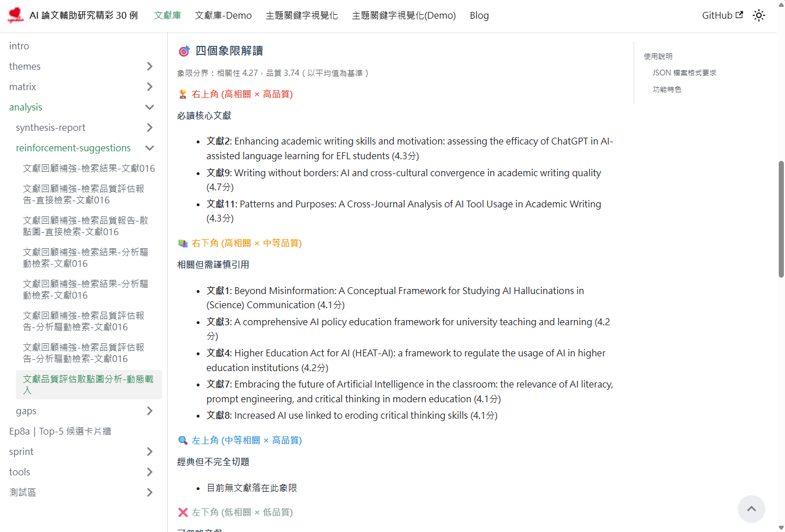Click the scroll back to top button
785x532 pixels.
(x=751, y=509)
